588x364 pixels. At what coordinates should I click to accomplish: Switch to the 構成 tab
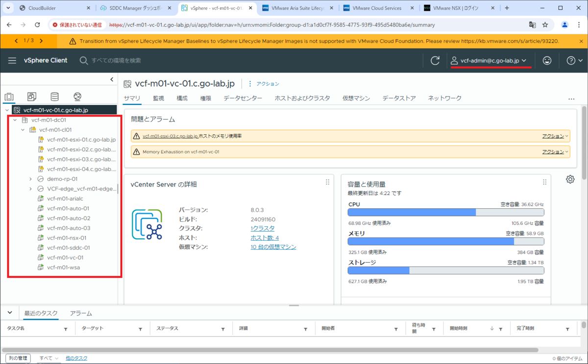click(x=182, y=98)
